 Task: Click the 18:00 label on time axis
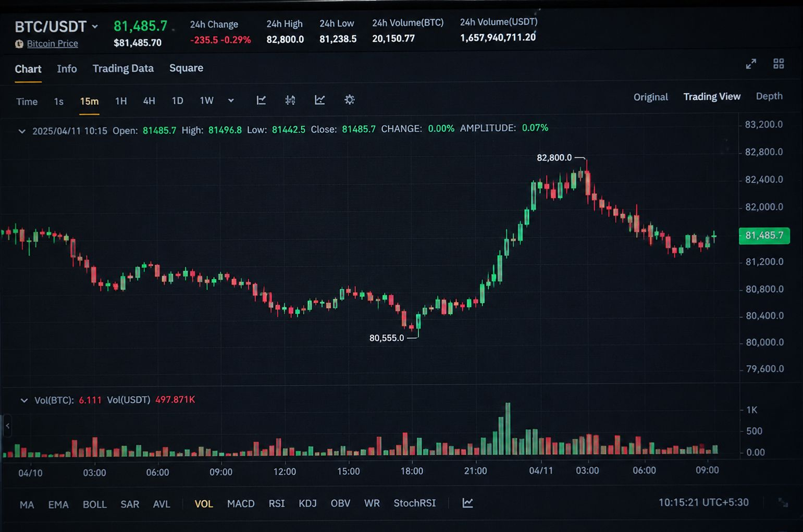[x=412, y=471]
